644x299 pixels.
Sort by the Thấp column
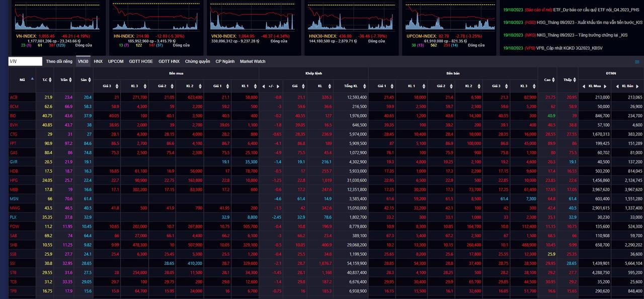click(574, 79)
